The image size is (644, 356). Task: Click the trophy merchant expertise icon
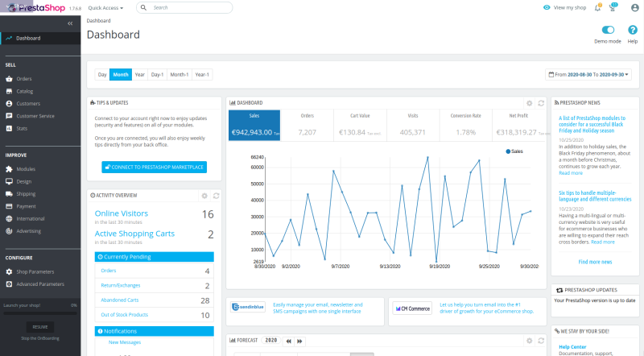[x=613, y=7]
